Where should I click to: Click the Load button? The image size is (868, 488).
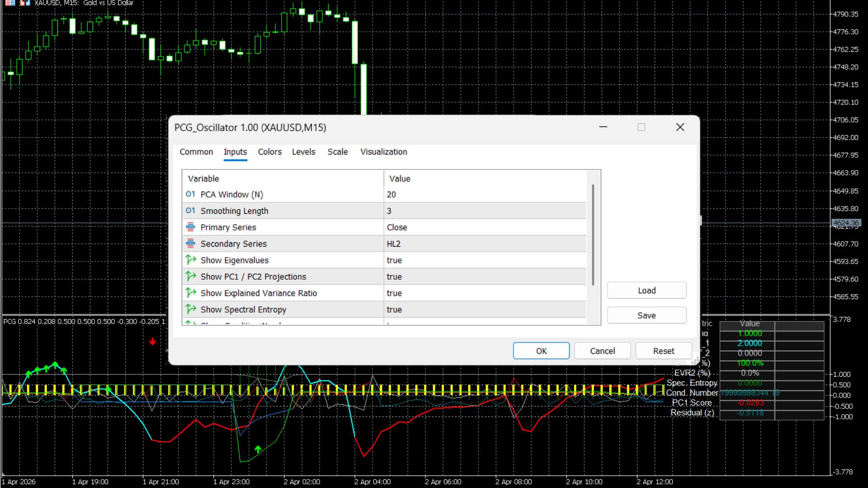646,291
